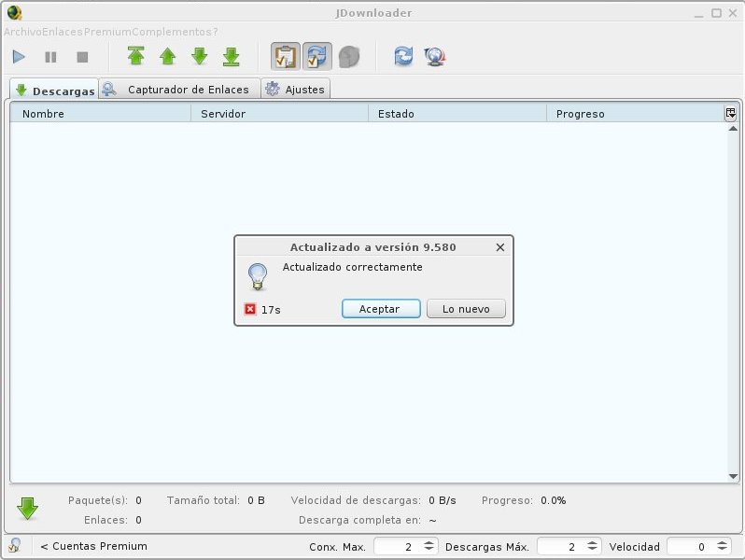The width and height of the screenshot is (745, 560).
Task: Click the Conx. Max. value field
Action: click(x=398, y=547)
